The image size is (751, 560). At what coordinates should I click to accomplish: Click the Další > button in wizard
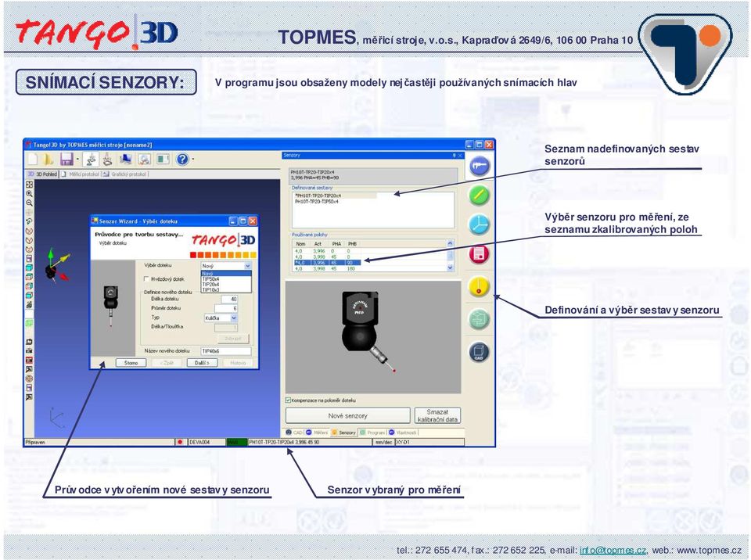click(202, 363)
